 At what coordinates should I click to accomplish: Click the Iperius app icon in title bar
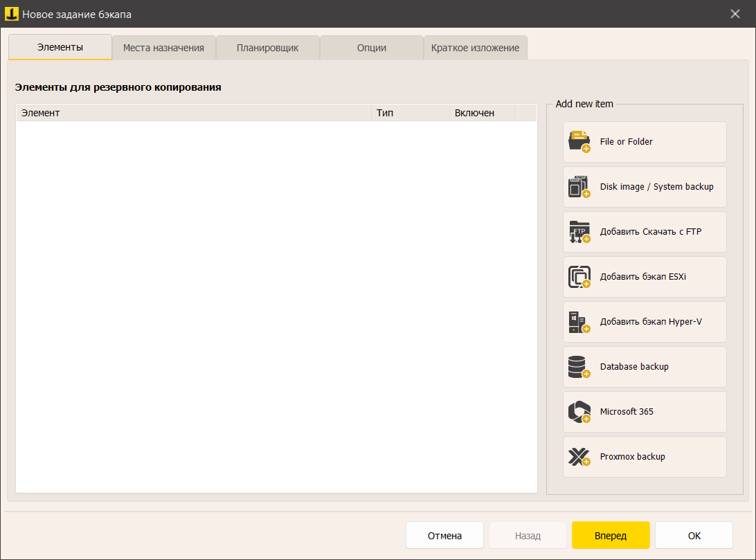pyautogui.click(x=12, y=14)
